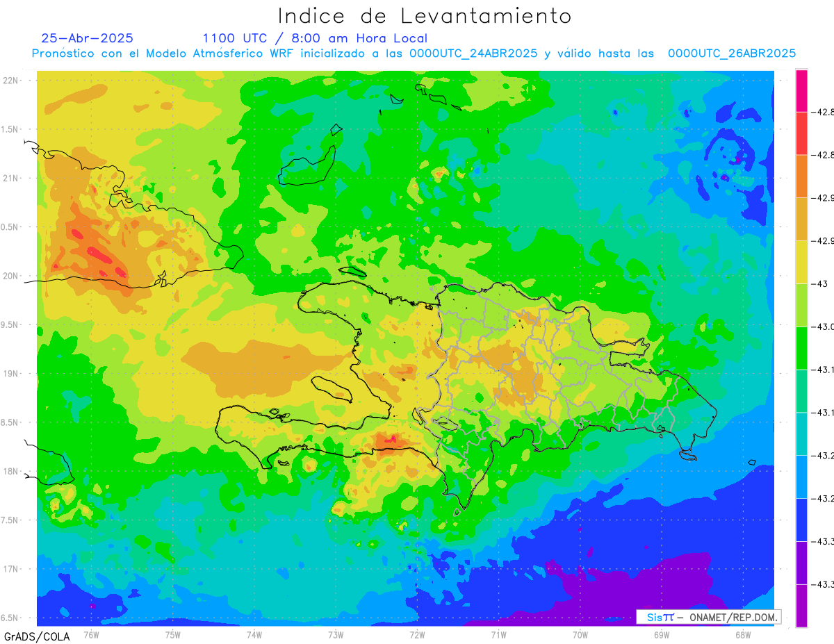
Task: Click the '18N' latitude label
Action: click(12, 471)
